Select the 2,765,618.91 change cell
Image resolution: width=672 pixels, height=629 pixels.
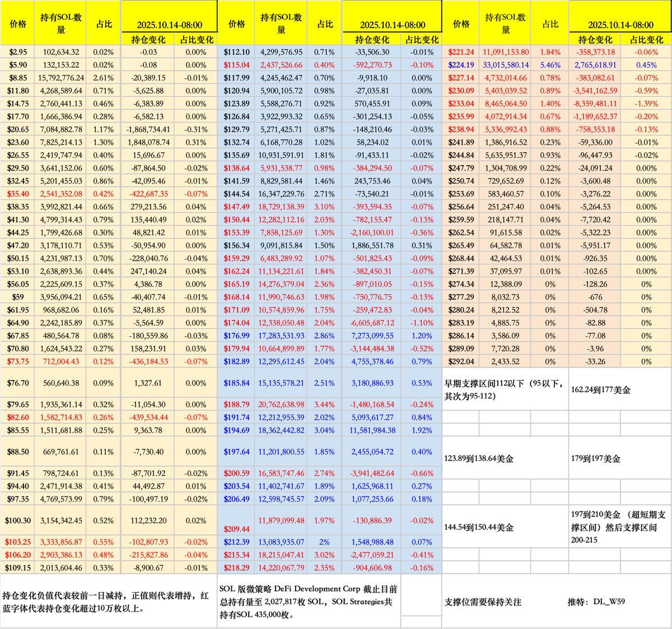click(595, 65)
